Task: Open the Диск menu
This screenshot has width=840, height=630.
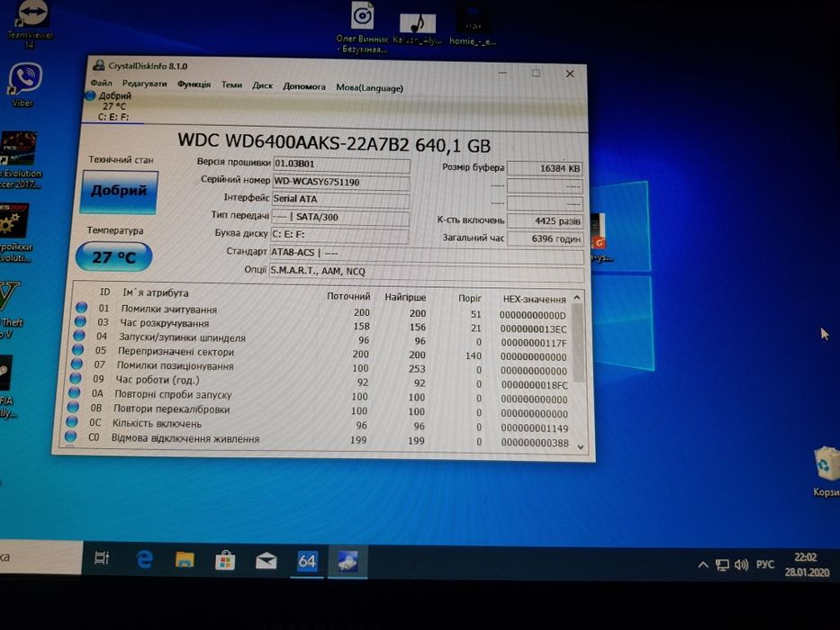Action: click(x=263, y=85)
